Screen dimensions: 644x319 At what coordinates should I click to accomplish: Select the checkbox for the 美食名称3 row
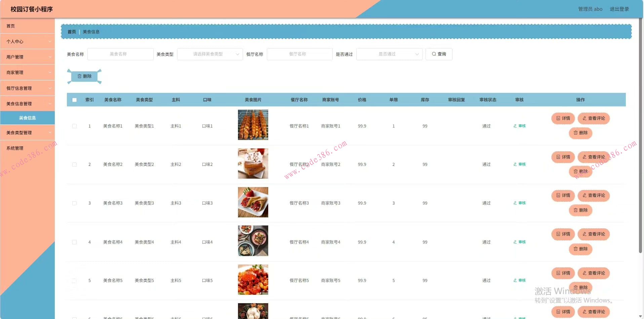click(74, 203)
